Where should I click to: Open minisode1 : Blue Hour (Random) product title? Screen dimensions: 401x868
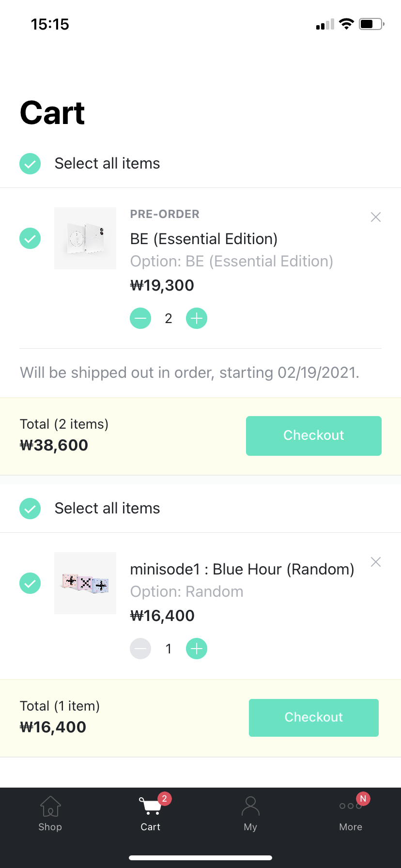pyautogui.click(x=242, y=569)
